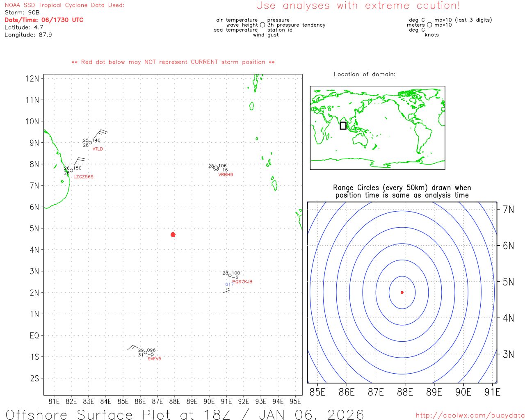Click the red dot in range circles plot
Viewport: 525px width, 420px height.
402,292
